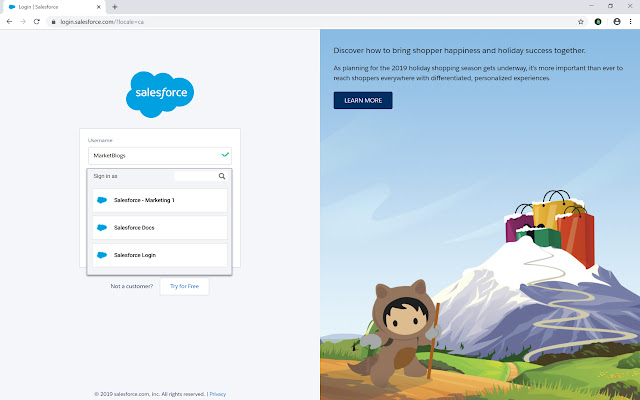
Task: Click the cloud icon beside Salesforce Docs
Action: coord(102,227)
